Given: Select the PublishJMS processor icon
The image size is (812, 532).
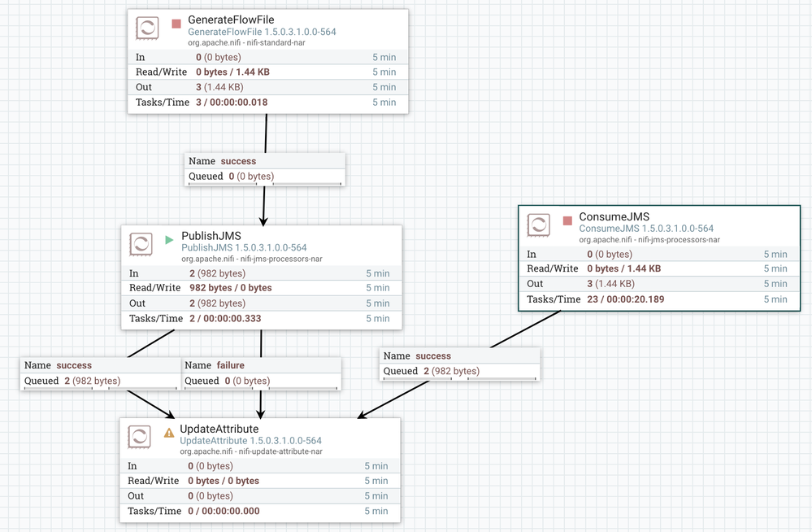Looking at the screenshot, I should [x=142, y=242].
